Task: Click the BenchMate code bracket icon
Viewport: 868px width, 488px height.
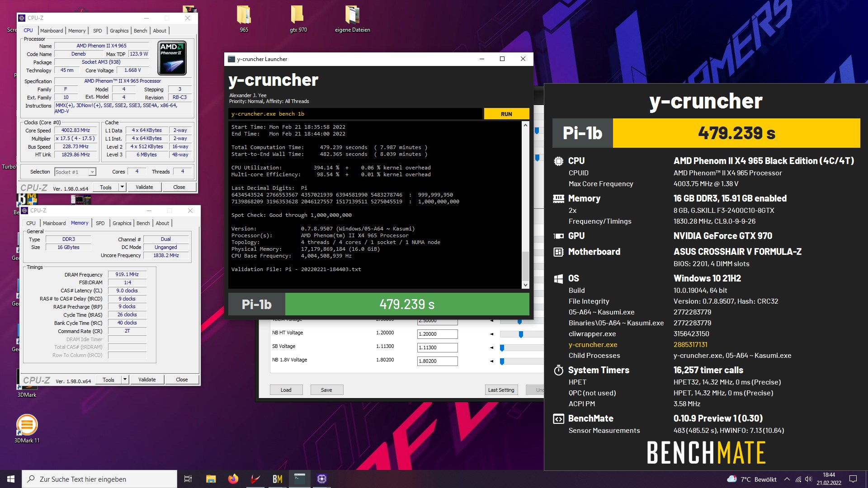Action: point(559,419)
